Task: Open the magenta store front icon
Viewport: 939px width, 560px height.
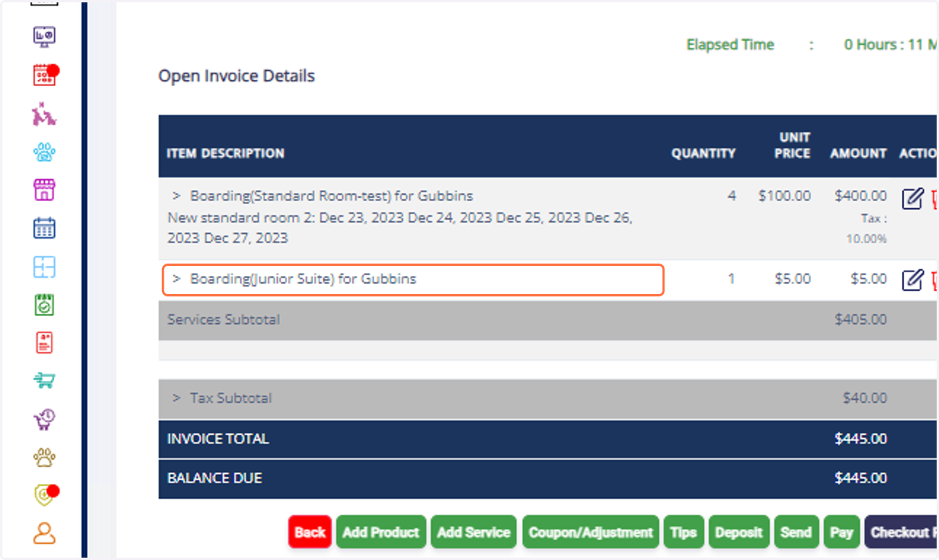Action: click(x=45, y=190)
